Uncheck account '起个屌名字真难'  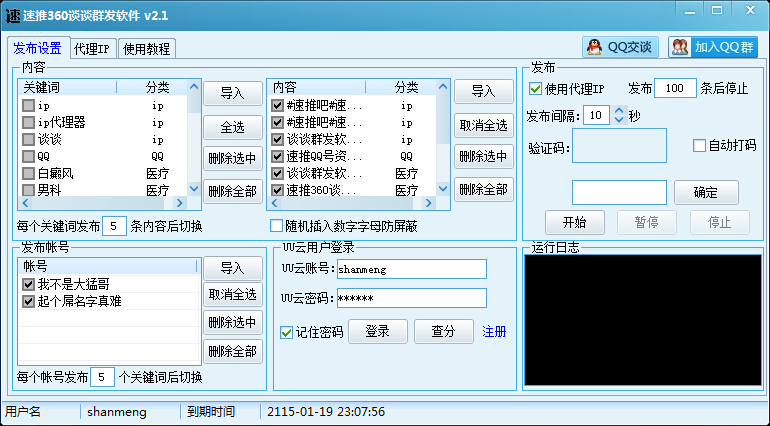(x=28, y=301)
